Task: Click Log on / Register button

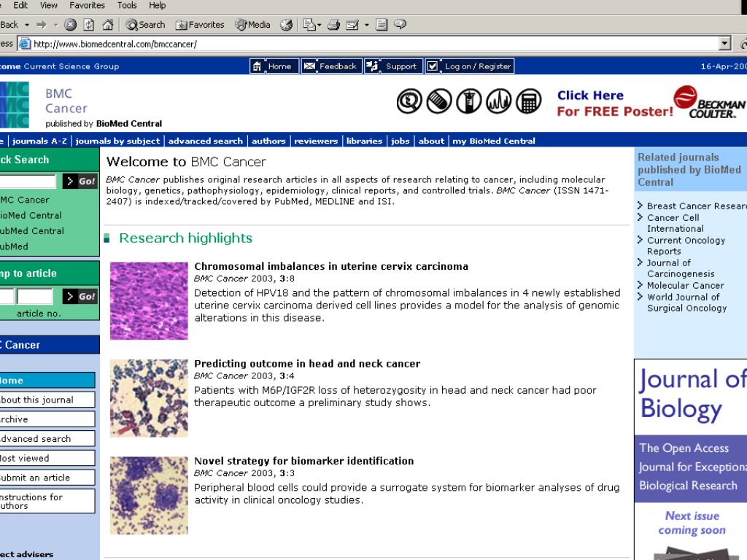Action: (x=470, y=66)
